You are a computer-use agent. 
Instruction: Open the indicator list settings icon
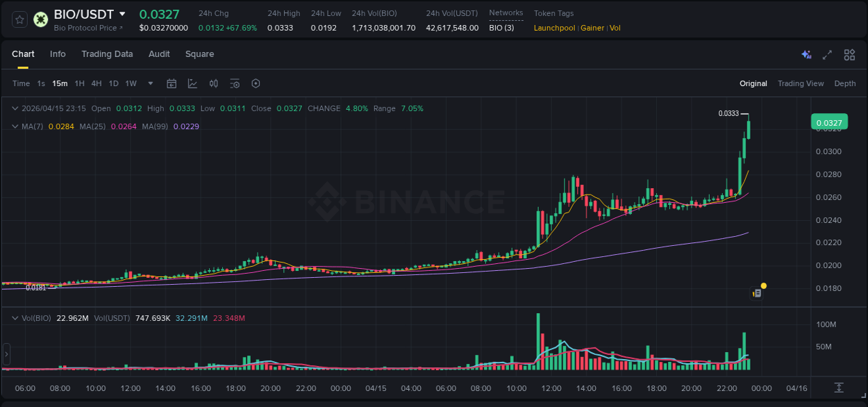235,83
